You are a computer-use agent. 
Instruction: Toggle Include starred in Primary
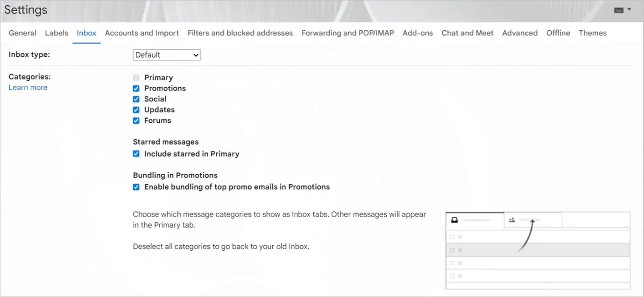pos(136,154)
